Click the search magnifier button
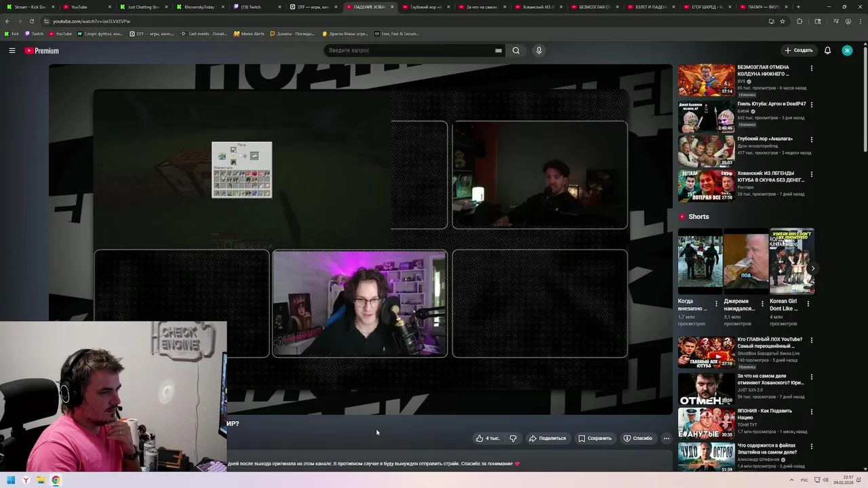This screenshot has height=488, width=868. tap(516, 50)
